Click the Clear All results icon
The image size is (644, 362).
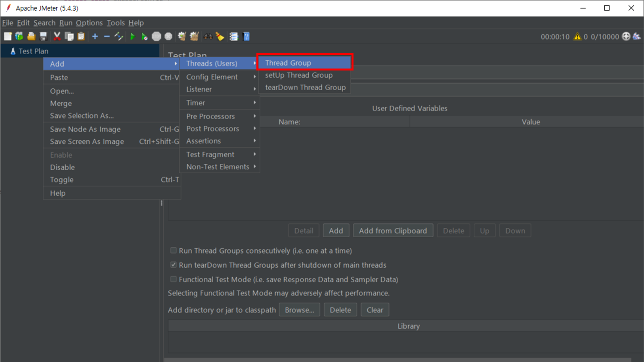[194, 36]
